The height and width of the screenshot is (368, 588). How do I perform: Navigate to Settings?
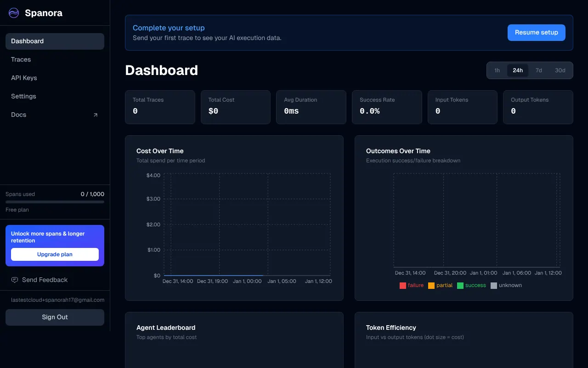[x=55, y=96]
